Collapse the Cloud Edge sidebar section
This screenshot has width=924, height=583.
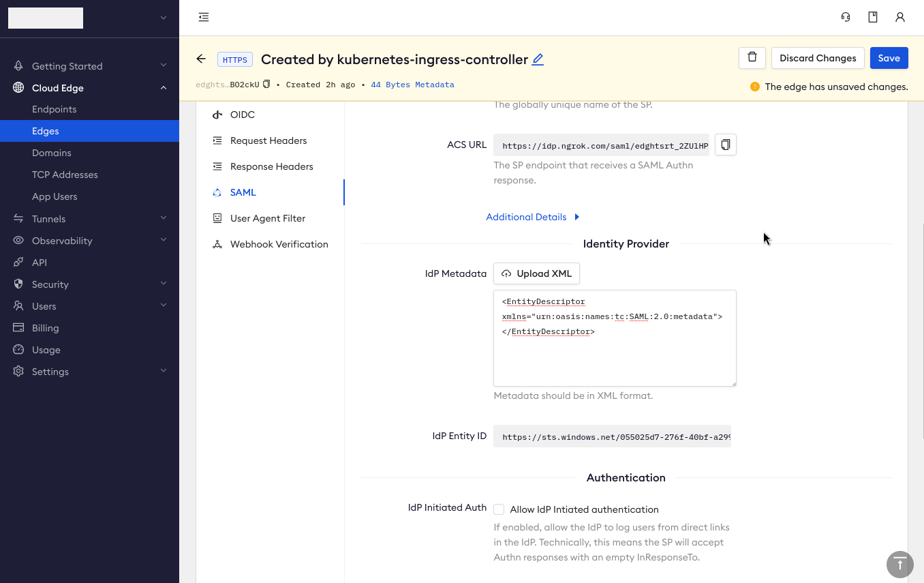[x=164, y=87]
